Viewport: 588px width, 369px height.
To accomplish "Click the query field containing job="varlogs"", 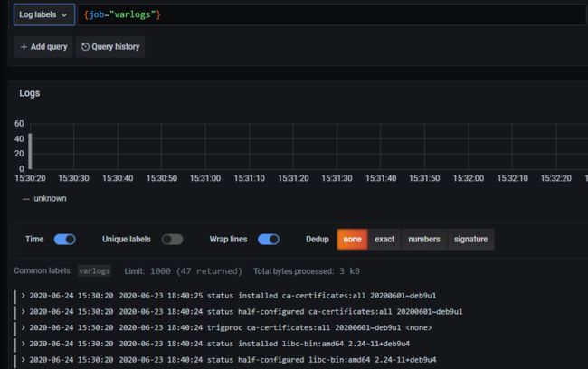I will point(332,14).
